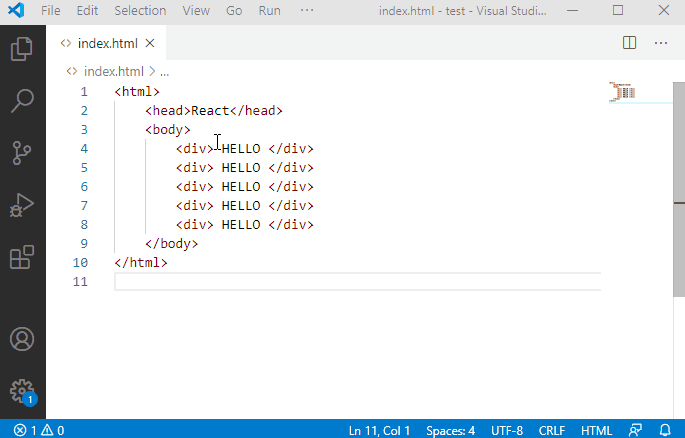Open the Accounts menu
The image size is (685, 438).
point(22,339)
